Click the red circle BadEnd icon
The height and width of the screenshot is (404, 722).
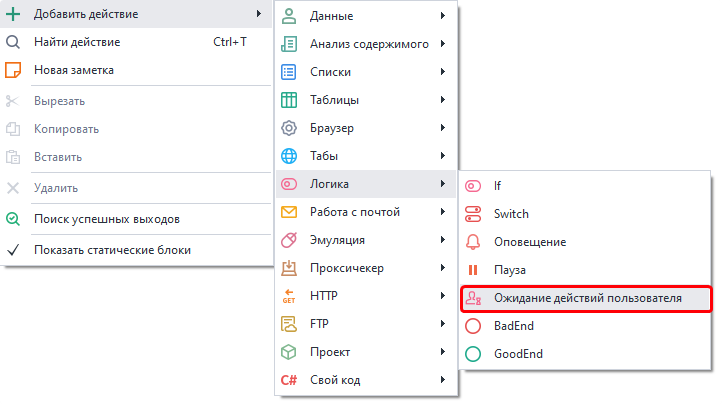click(x=474, y=326)
